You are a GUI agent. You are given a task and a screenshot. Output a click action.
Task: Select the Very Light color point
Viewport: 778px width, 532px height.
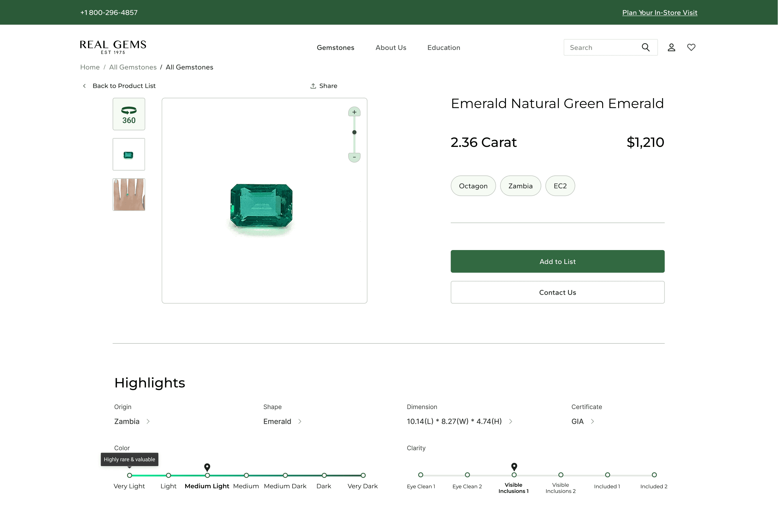pyautogui.click(x=129, y=475)
